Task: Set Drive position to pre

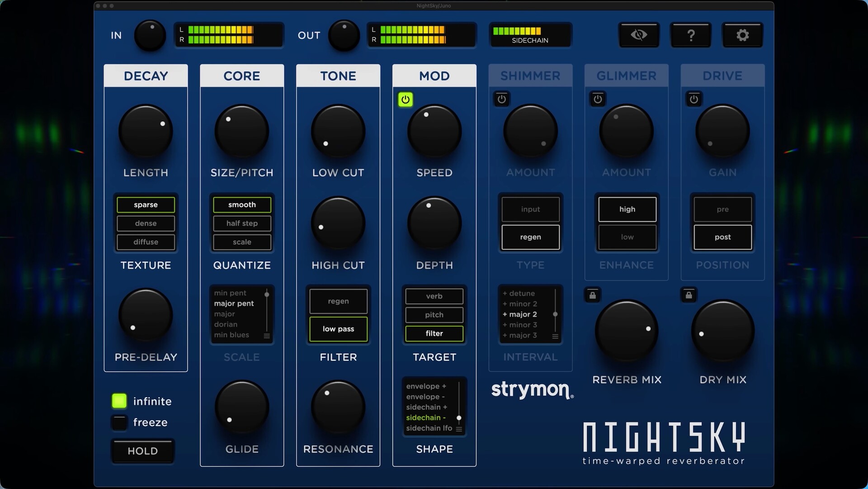Action: (722, 209)
